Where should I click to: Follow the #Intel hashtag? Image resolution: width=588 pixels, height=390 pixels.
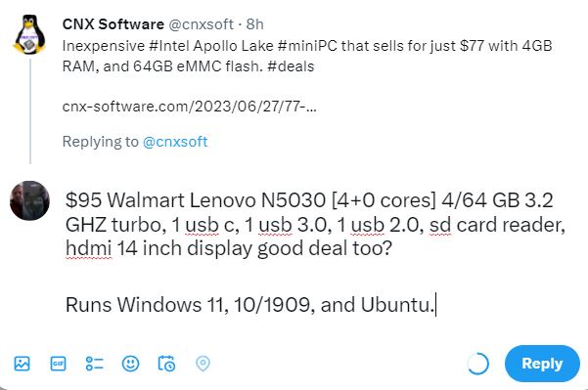click(x=169, y=46)
